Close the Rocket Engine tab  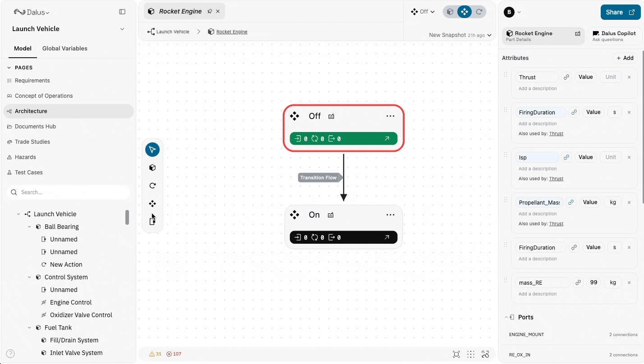point(218,11)
